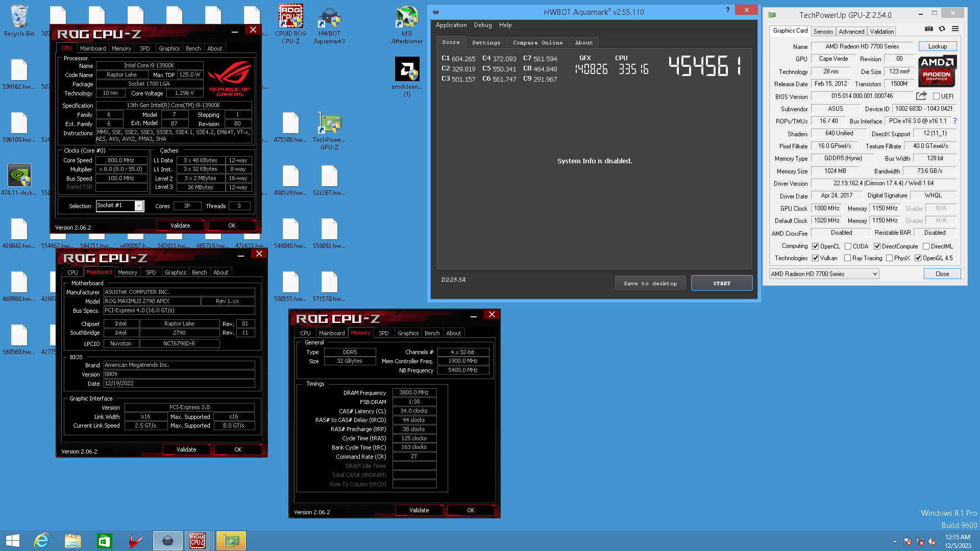Toggle the CUDA checkbox
The height and width of the screenshot is (551, 980).
[848, 246]
